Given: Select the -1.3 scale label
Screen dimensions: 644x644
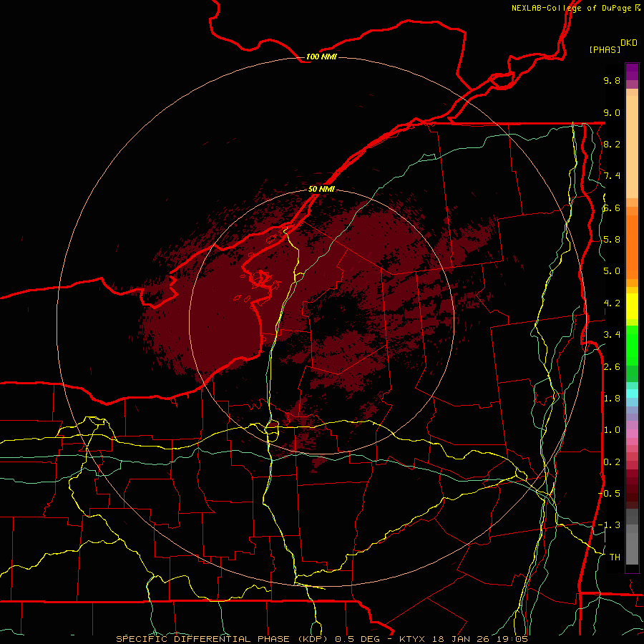Looking at the screenshot, I should pos(609,525).
